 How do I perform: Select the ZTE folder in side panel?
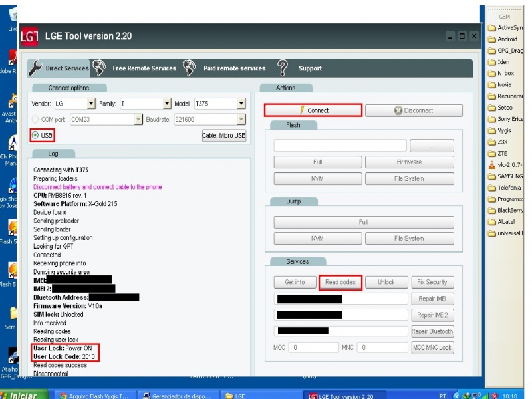497,154
